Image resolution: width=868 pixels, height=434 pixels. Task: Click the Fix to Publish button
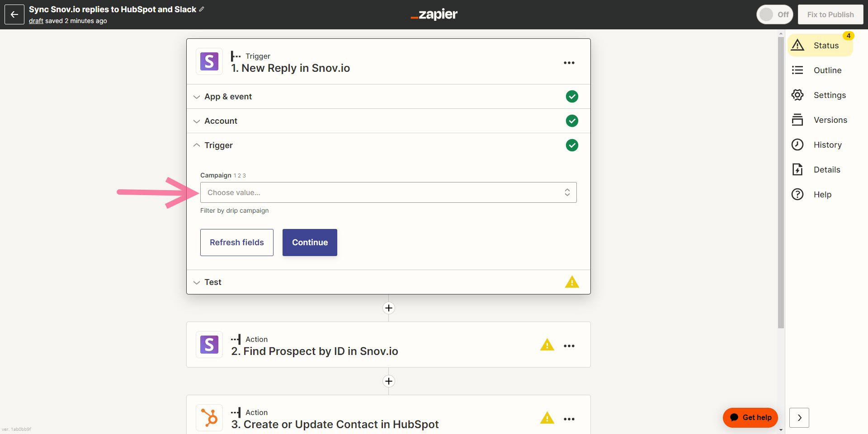point(830,14)
